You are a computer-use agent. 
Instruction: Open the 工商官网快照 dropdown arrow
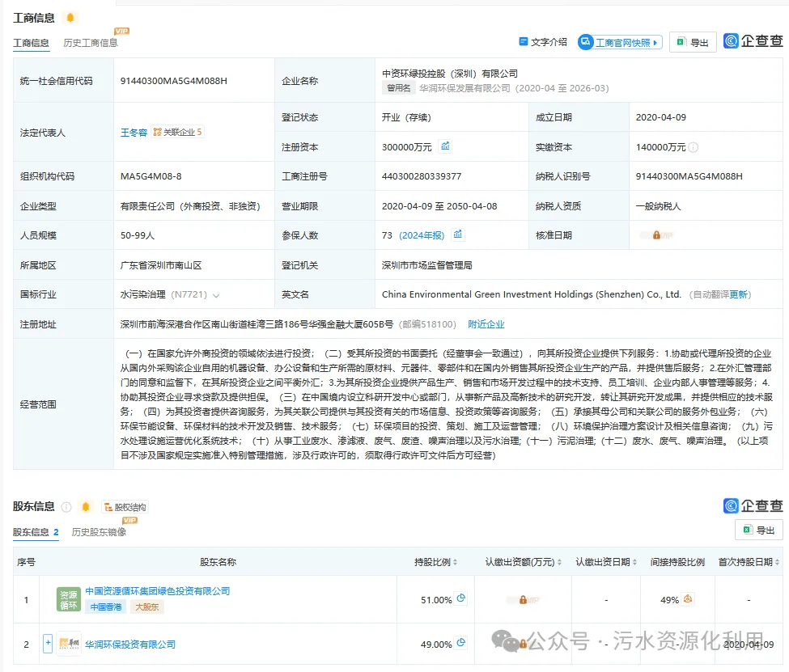tap(655, 43)
